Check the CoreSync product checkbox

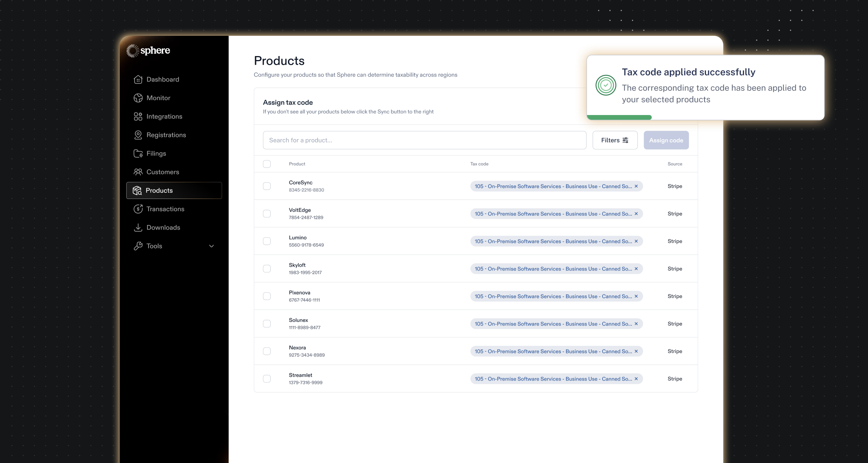click(267, 186)
